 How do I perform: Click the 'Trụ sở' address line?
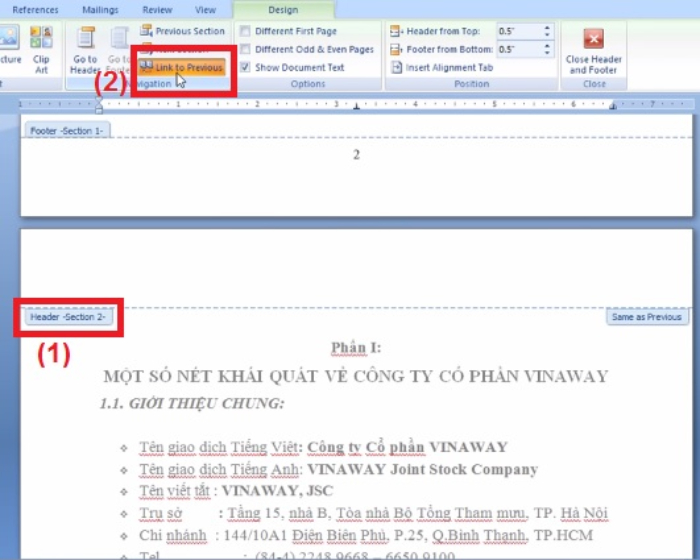tap(374, 513)
